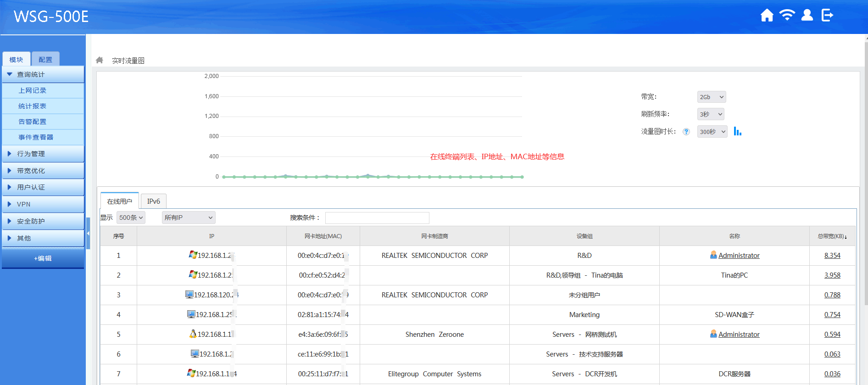Screen dimensions: 868x385
Task: Click the logout icon in header
Action: coord(827,15)
